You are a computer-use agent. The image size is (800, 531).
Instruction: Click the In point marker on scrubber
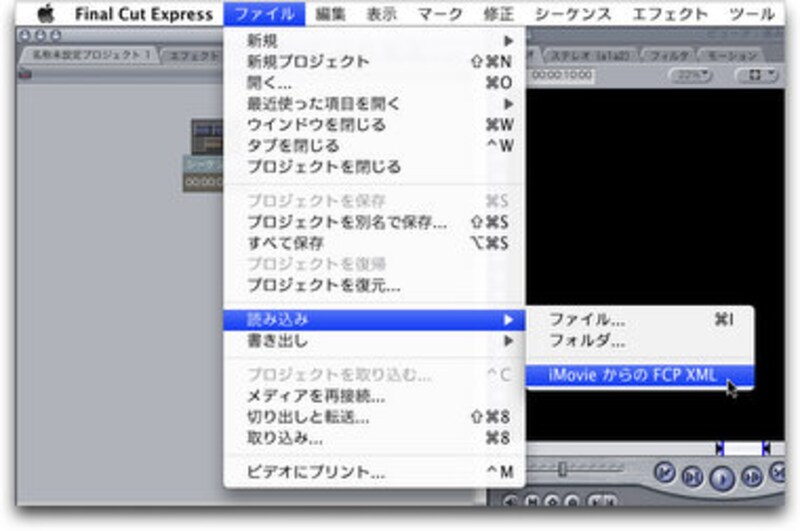719,448
